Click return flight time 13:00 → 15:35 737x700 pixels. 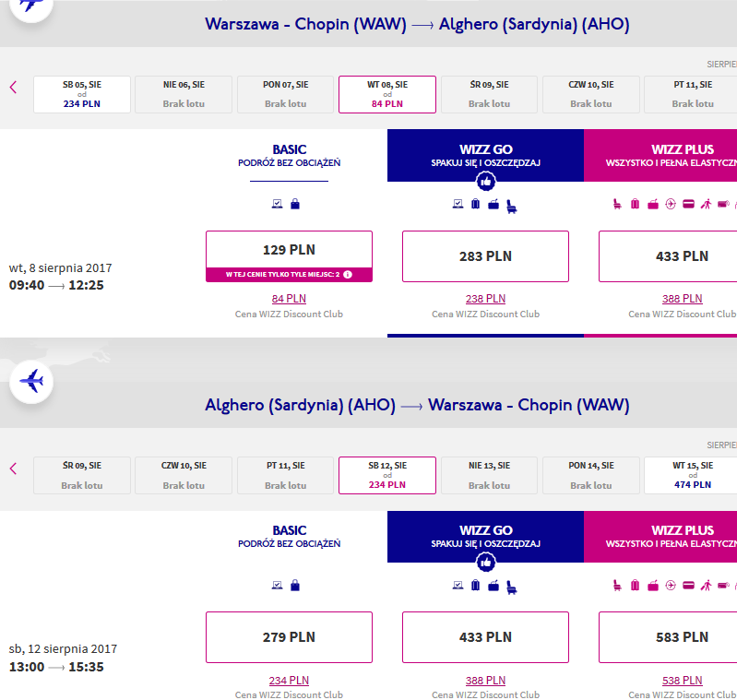point(56,667)
